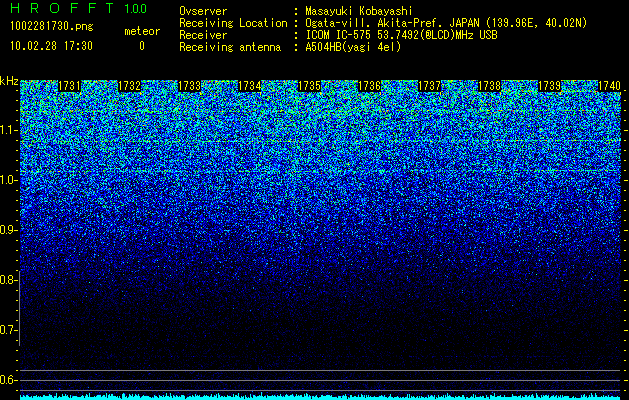Click the Receiver label
The height and width of the screenshot is (400, 629).
[203, 35]
